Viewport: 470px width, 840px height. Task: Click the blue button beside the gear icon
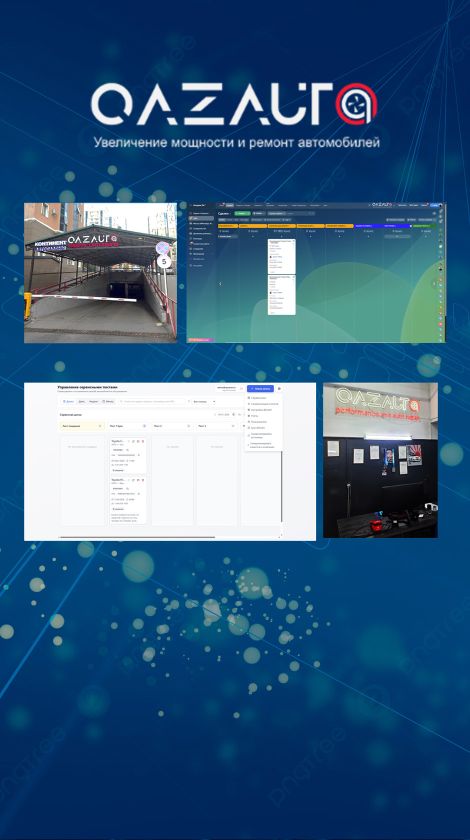click(261, 388)
